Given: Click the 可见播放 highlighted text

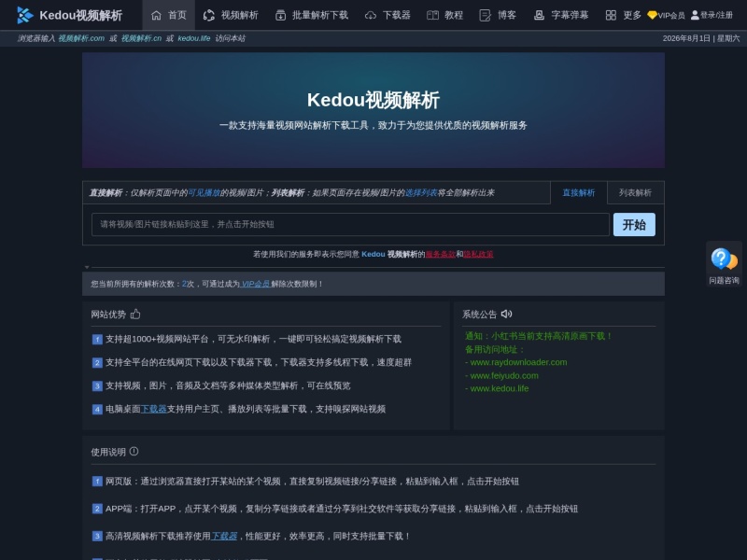Looking at the screenshot, I should (204, 193).
